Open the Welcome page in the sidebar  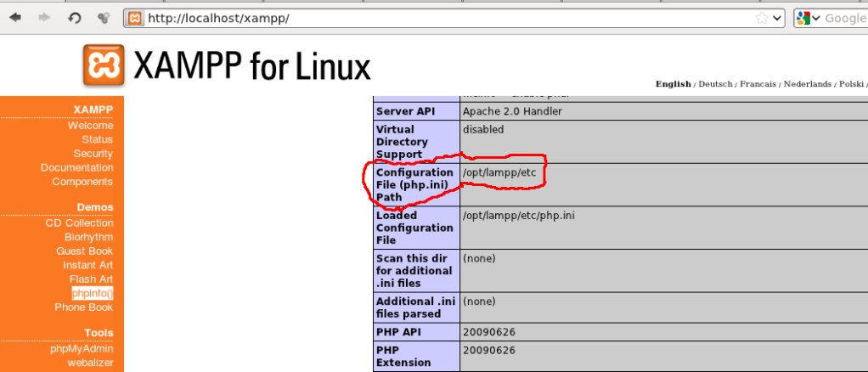90,126
